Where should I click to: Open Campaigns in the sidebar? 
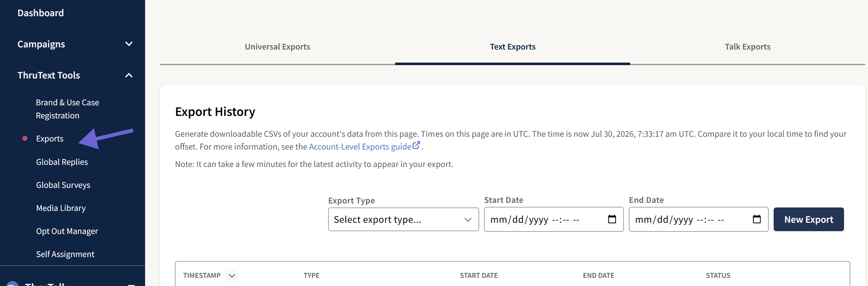click(41, 44)
